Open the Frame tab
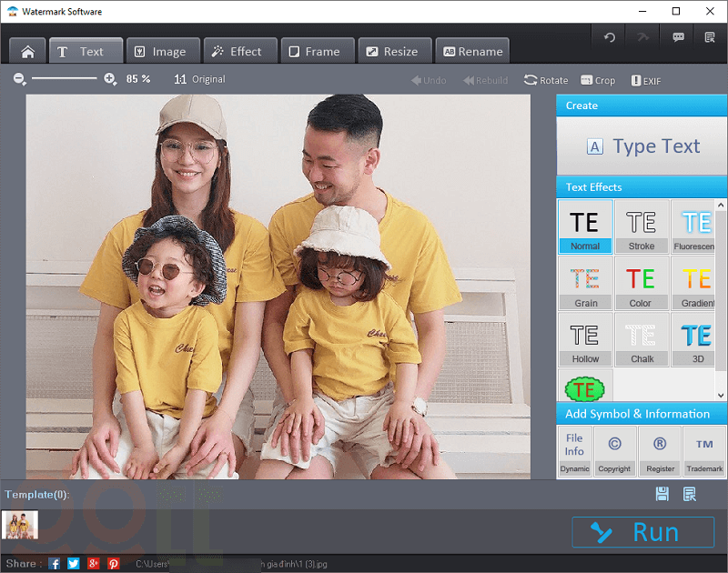The width and height of the screenshot is (728, 573). (314, 52)
